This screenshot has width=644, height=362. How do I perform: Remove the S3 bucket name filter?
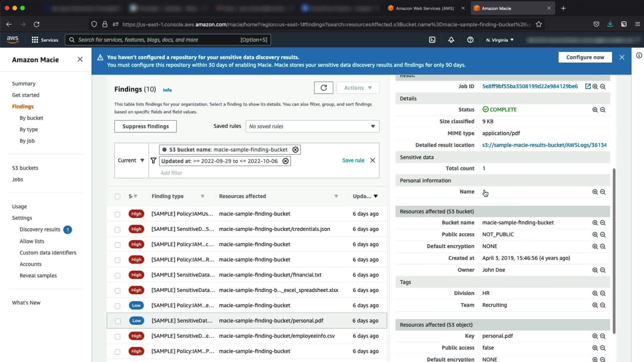point(295,150)
